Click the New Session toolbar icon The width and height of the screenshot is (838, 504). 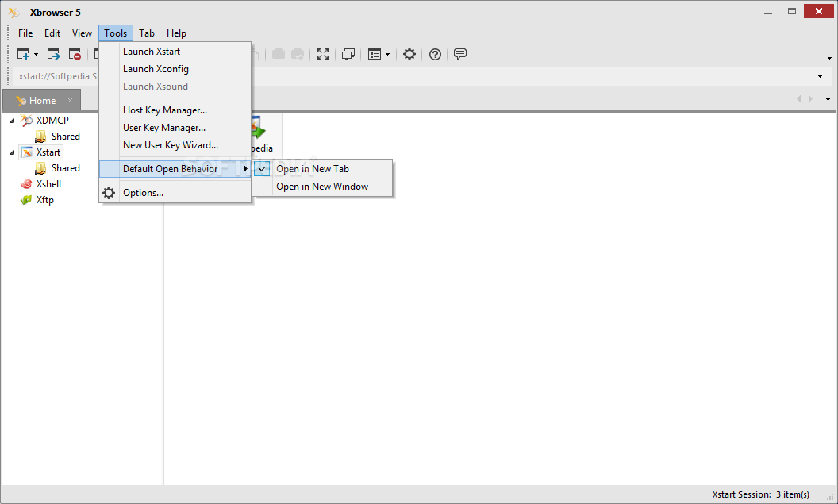(x=23, y=54)
